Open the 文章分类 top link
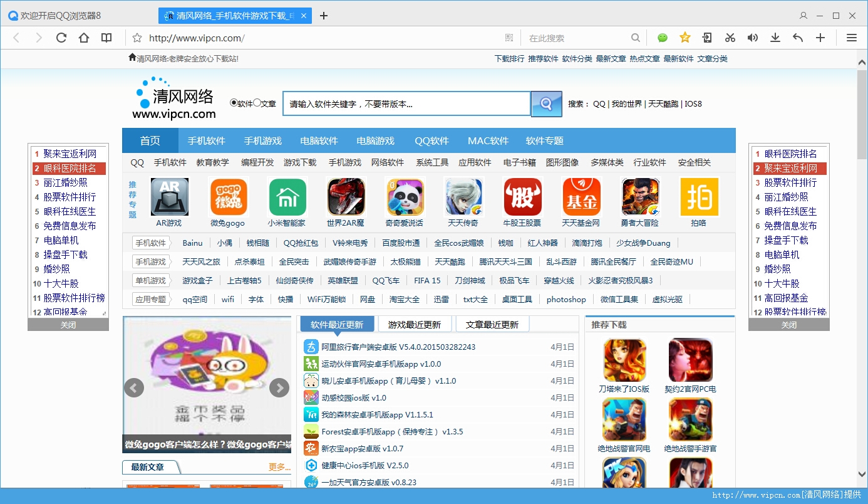The height and width of the screenshot is (504, 868). click(x=712, y=58)
